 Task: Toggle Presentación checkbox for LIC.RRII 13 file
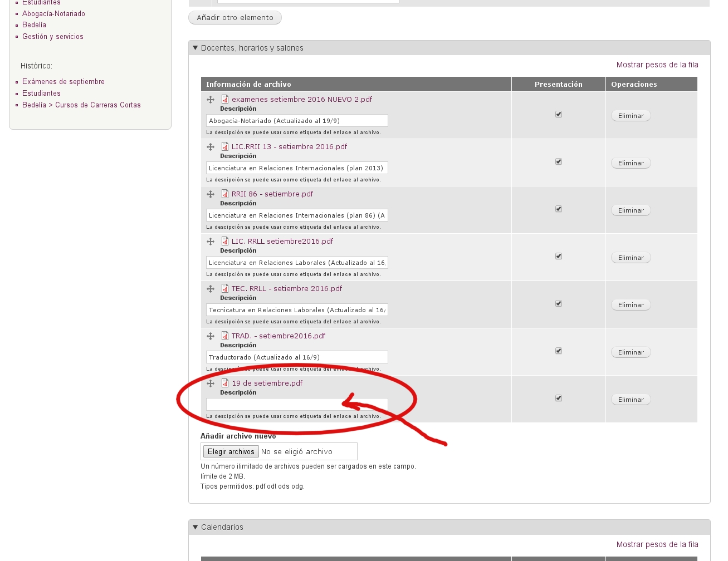pos(559,161)
